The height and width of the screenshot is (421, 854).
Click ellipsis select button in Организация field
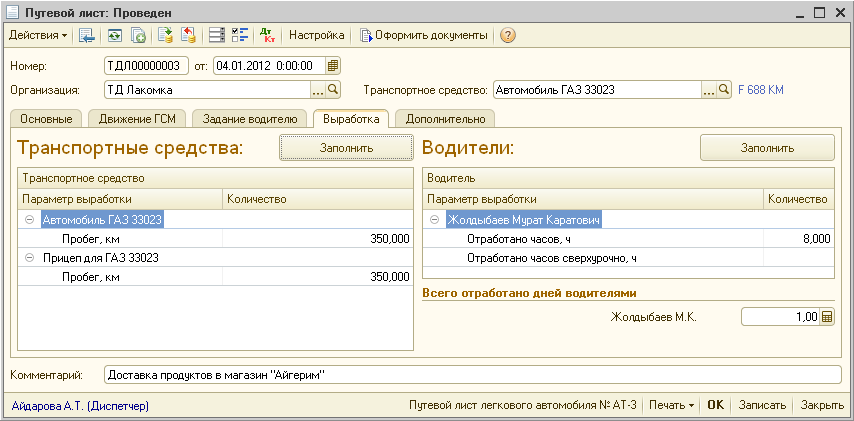(318, 90)
